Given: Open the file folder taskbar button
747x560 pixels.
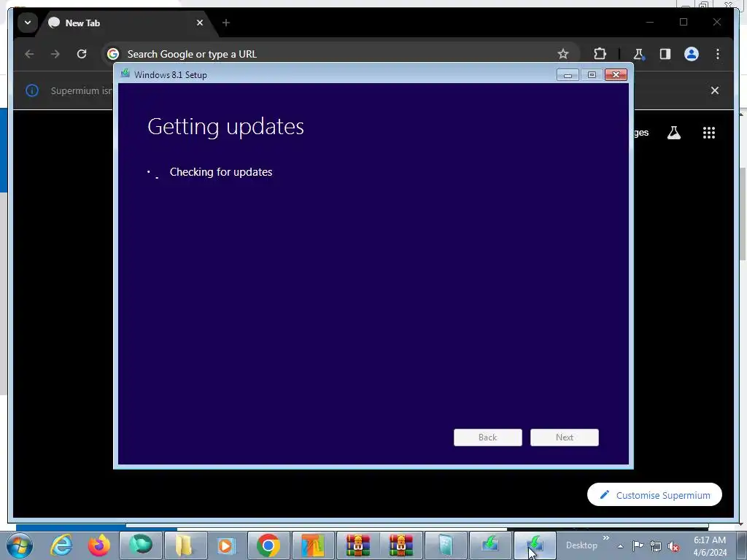Looking at the screenshot, I should pyautogui.click(x=185, y=545).
